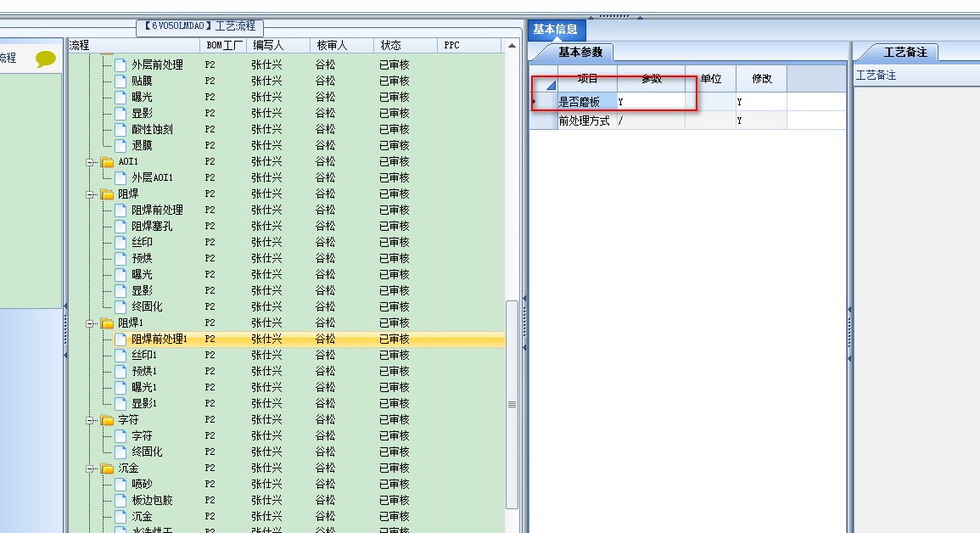This screenshot has width=980, height=533.
Task: Click the document icon beside 阻焊前处理
Action: click(121, 210)
